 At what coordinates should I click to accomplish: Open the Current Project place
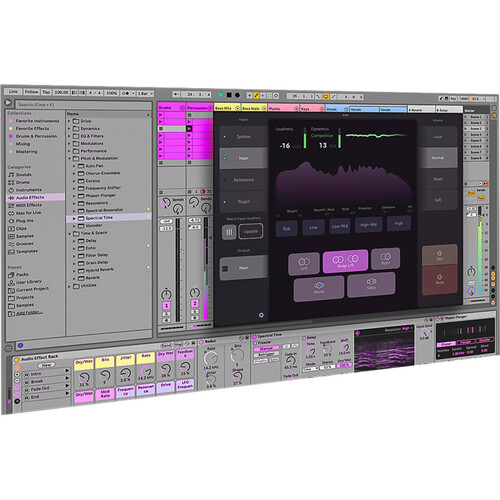[x=28, y=289]
